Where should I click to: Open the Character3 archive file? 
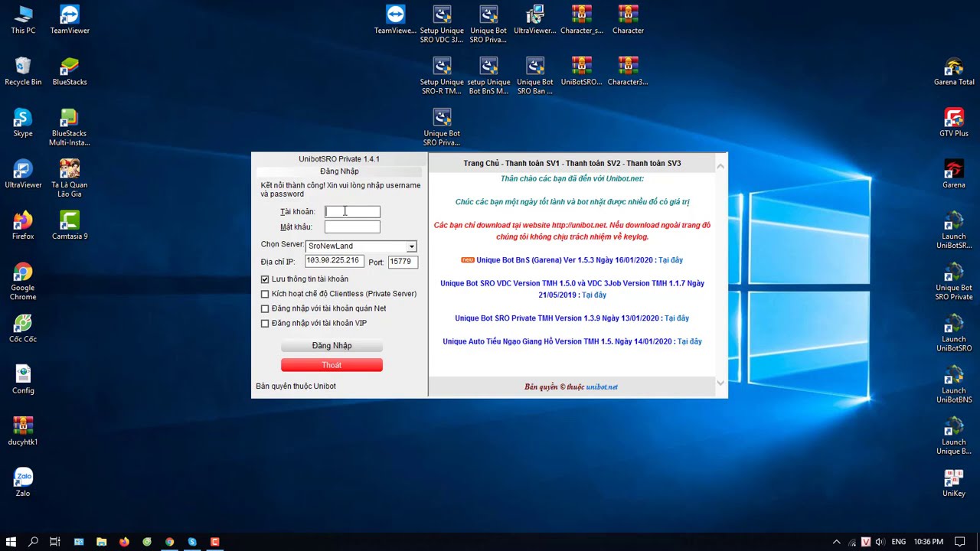pos(628,71)
